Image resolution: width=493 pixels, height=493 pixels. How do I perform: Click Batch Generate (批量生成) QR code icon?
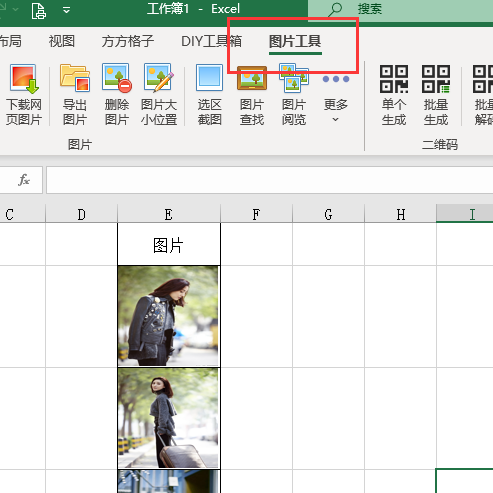pyautogui.click(x=436, y=95)
